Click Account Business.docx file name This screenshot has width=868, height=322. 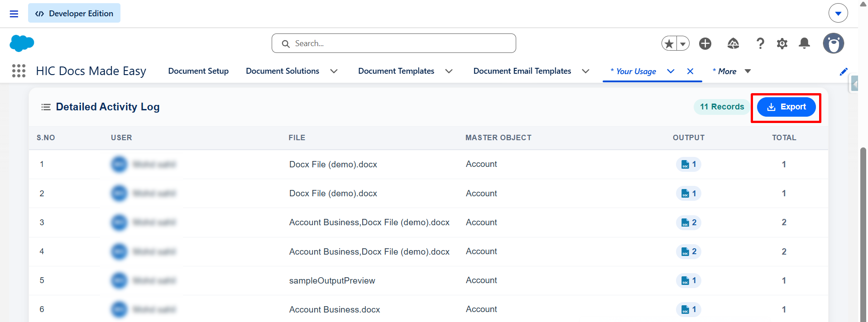point(335,309)
